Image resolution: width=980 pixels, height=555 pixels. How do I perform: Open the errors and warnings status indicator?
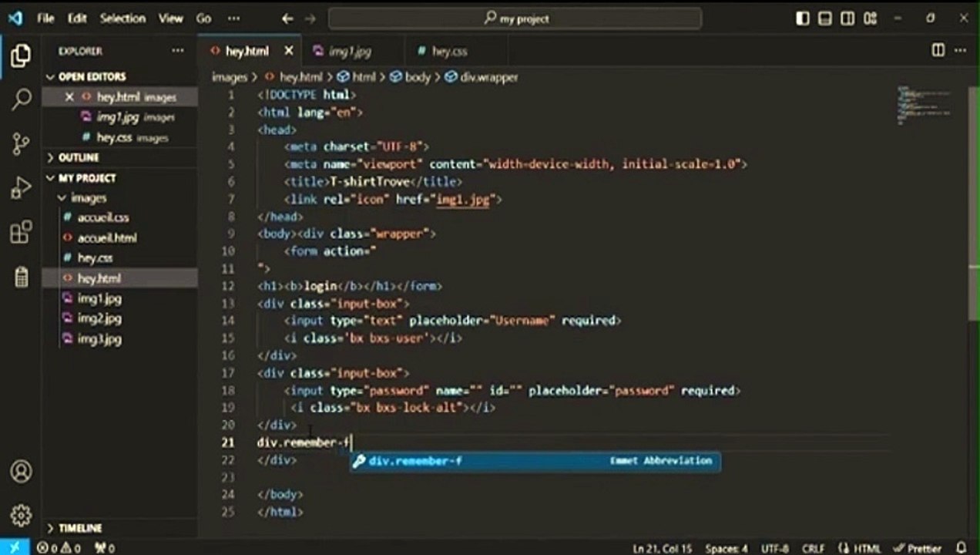[x=59, y=548]
